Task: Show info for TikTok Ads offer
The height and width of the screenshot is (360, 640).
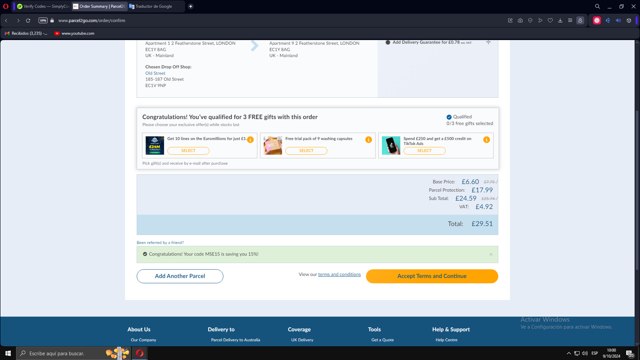Action: (487, 140)
